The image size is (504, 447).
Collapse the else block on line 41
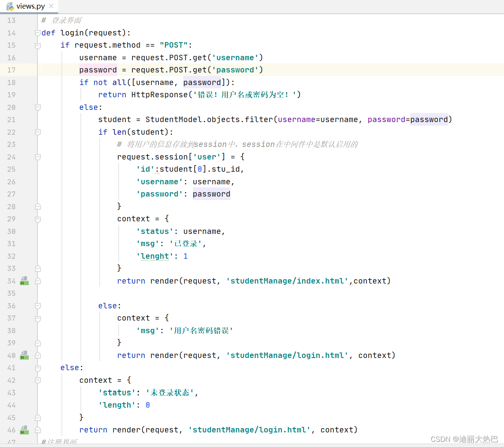(38, 368)
